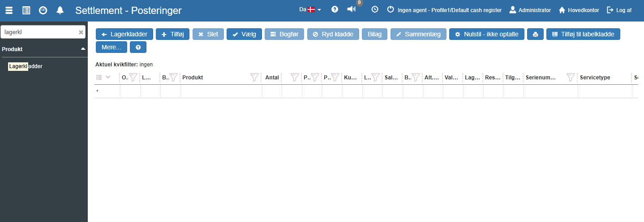Open filter for the Antal column

pyautogui.click(x=294, y=78)
